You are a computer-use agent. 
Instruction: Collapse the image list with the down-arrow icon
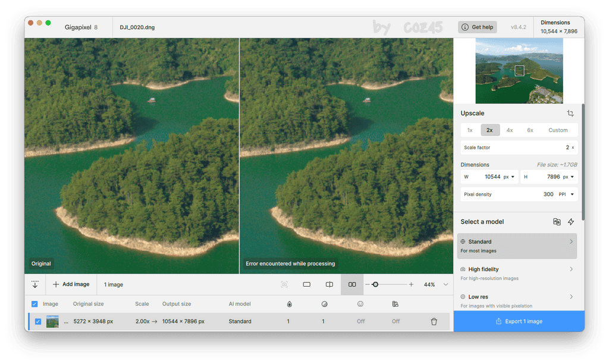35,284
